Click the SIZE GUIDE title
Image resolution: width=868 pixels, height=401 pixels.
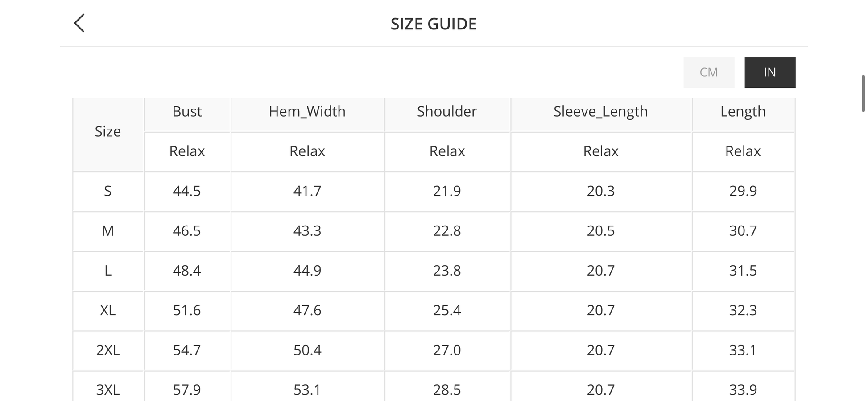[x=434, y=24]
